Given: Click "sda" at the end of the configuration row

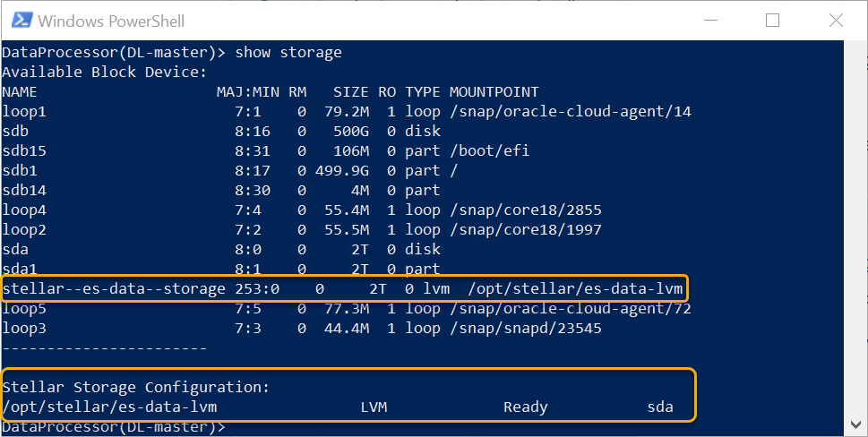Looking at the screenshot, I should [660, 407].
